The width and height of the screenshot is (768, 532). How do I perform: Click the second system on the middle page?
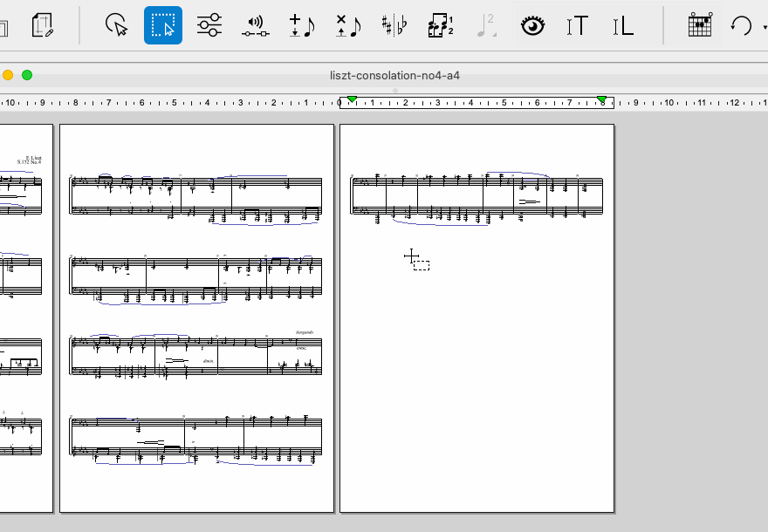(195, 279)
